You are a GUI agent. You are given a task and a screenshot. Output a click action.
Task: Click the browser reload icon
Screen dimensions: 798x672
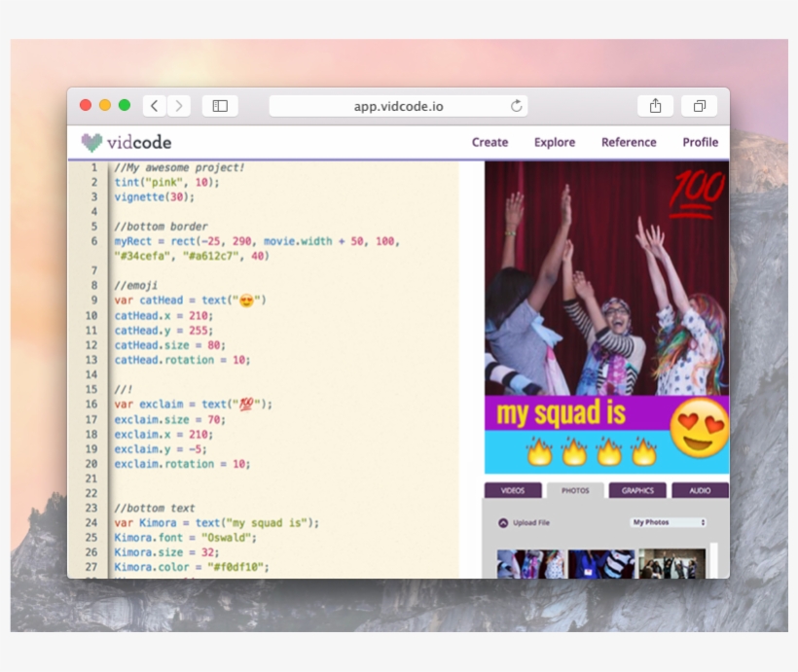[515, 107]
